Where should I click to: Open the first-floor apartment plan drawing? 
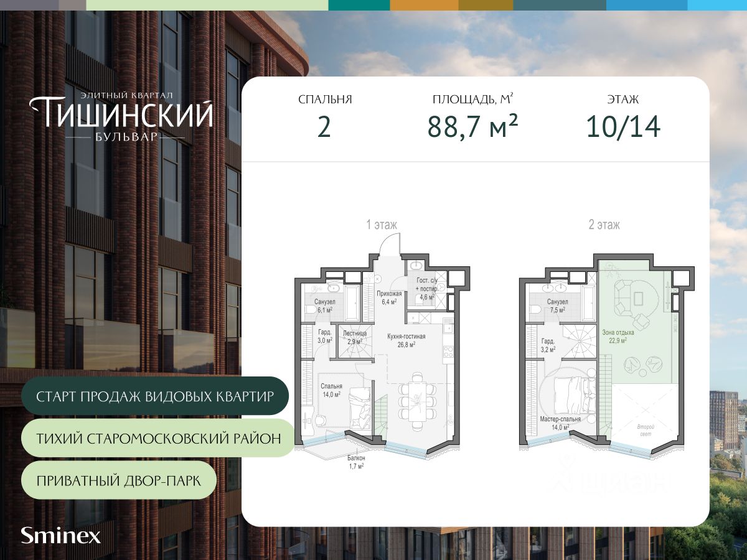click(383, 350)
